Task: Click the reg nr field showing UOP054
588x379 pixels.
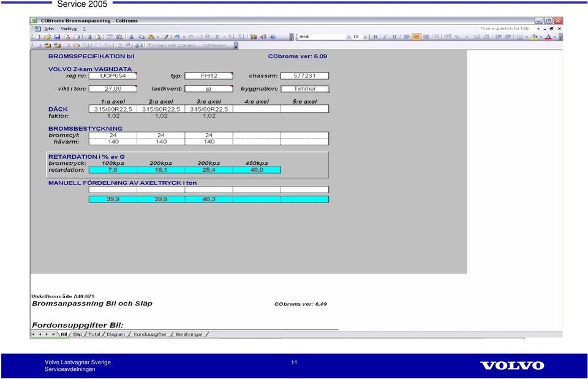Action: point(113,76)
